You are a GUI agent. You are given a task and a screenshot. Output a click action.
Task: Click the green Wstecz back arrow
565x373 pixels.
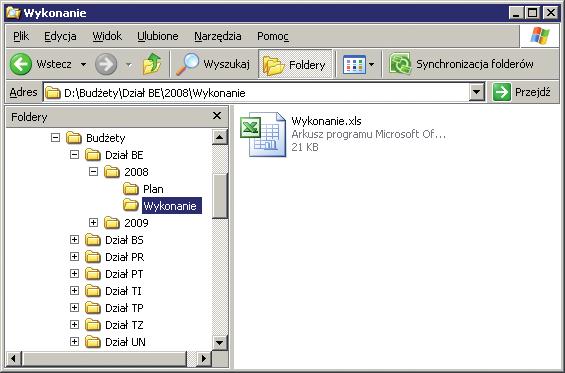tap(21, 64)
